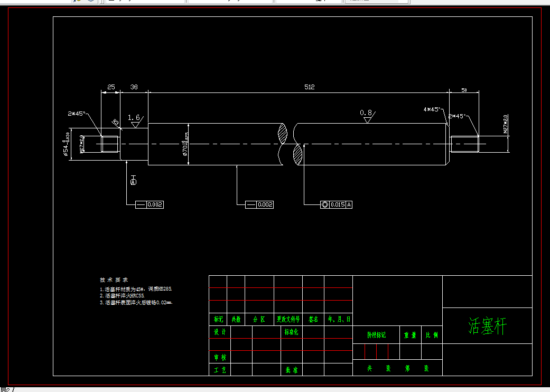Select the 活塞杆 title text

tap(488, 326)
